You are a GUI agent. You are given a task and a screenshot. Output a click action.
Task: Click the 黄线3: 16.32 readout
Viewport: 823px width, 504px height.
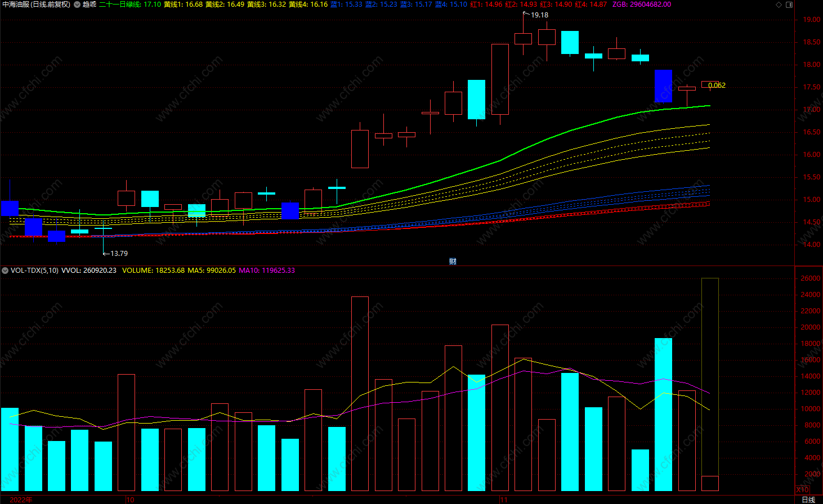click(266, 4)
